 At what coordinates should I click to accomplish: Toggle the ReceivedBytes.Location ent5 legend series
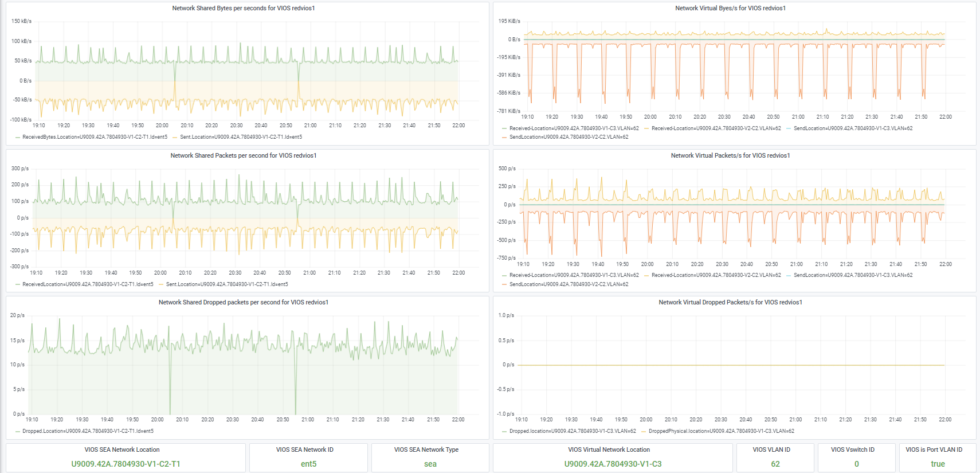pos(95,137)
